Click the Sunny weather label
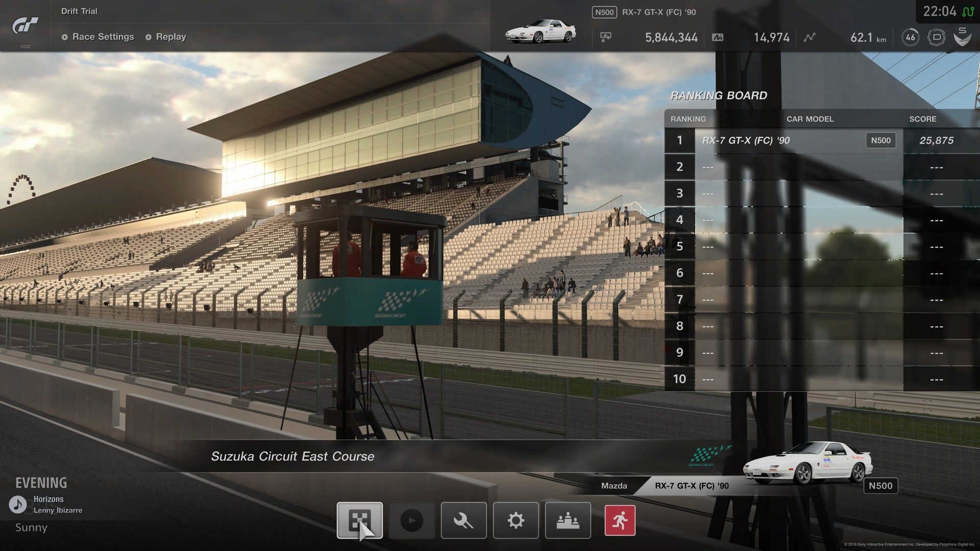Image resolution: width=980 pixels, height=551 pixels. tap(31, 528)
